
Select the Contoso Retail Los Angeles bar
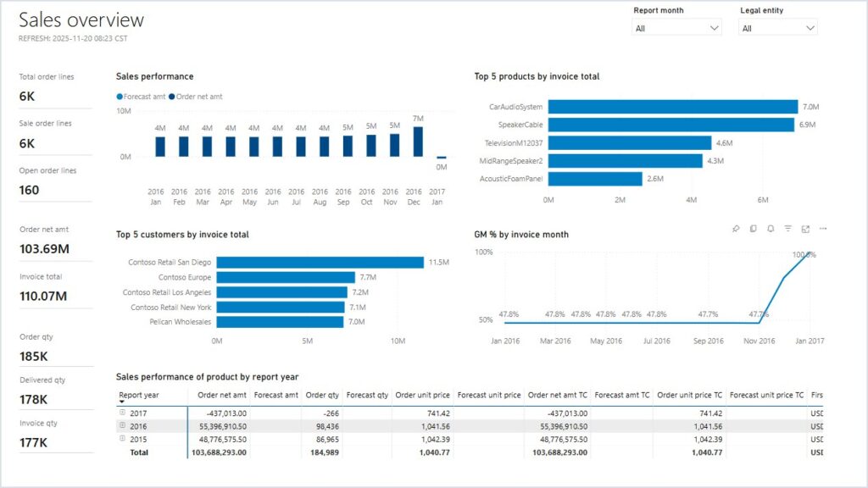tap(281, 292)
